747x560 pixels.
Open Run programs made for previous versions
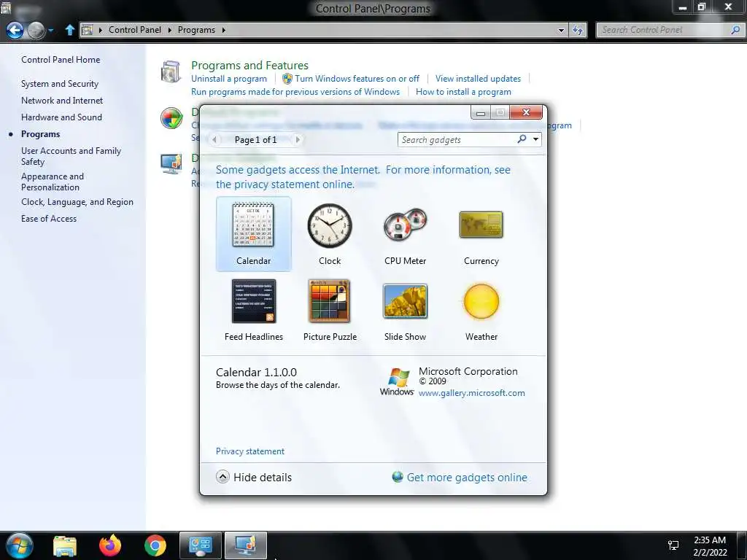click(295, 92)
